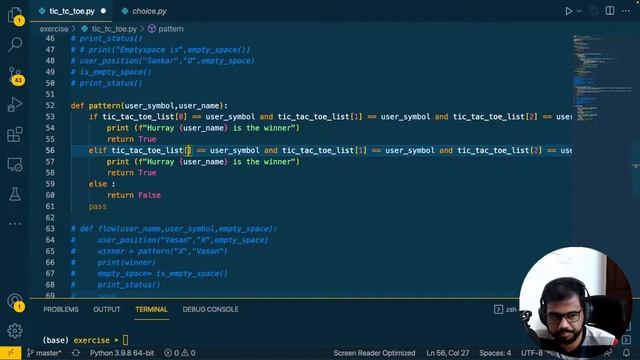Screen dimensions: 640x360
Task: Open the OUTPUT panel tab
Action: pyautogui.click(x=107, y=309)
